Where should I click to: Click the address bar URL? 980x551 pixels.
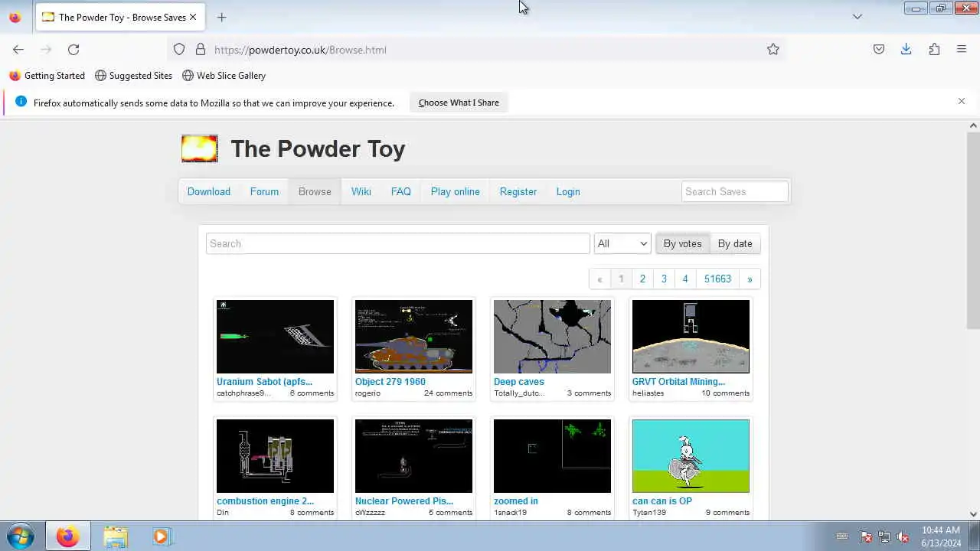point(300,50)
